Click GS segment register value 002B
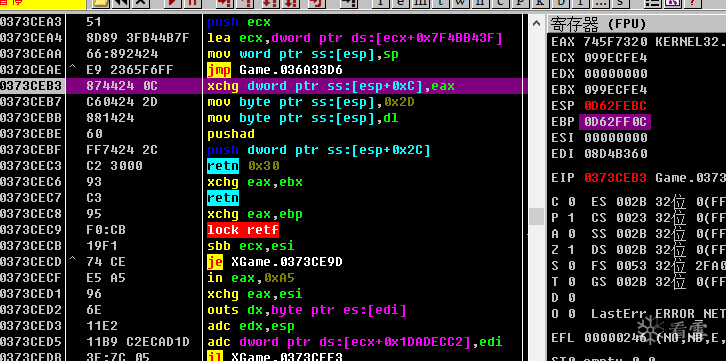This screenshot has height=361, width=726. [632, 281]
